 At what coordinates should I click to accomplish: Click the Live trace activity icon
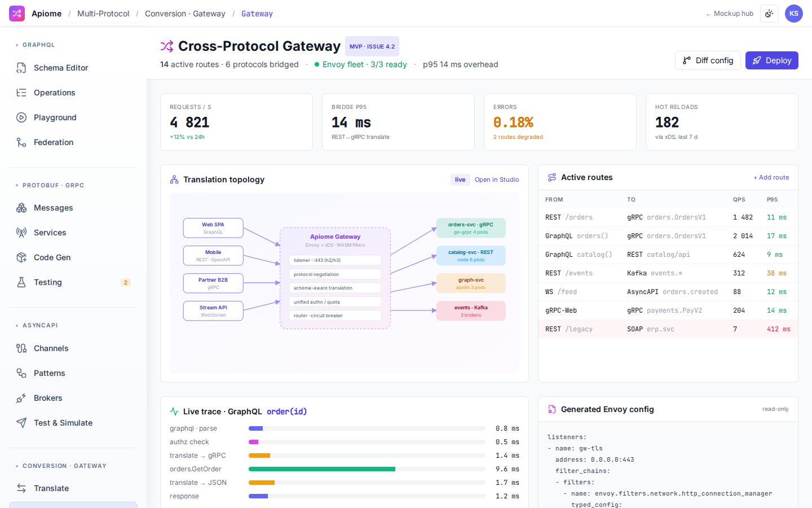pos(174,411)
